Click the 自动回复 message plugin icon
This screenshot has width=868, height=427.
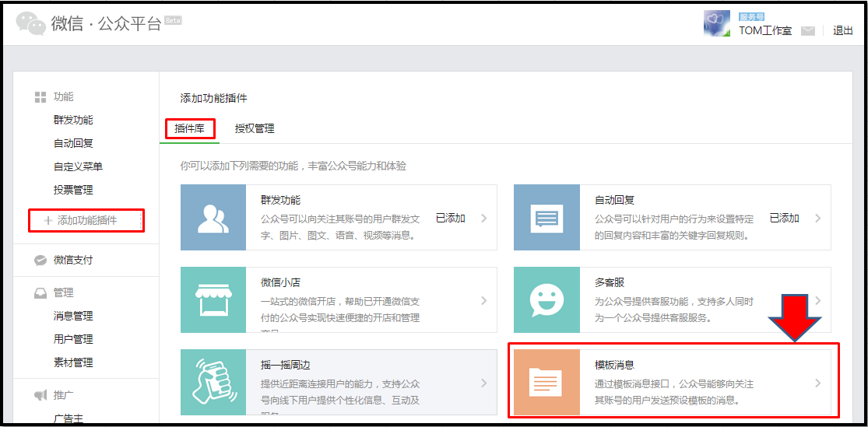click(x=546, y=217)
